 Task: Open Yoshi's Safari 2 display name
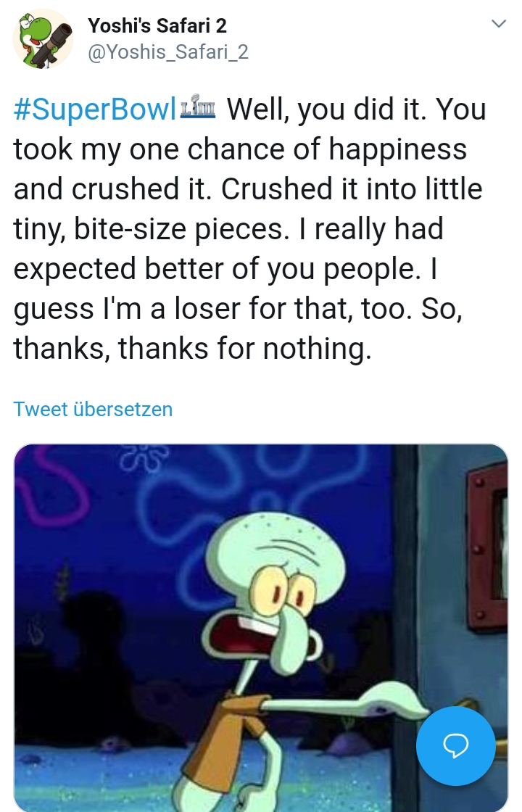[157, 26]
